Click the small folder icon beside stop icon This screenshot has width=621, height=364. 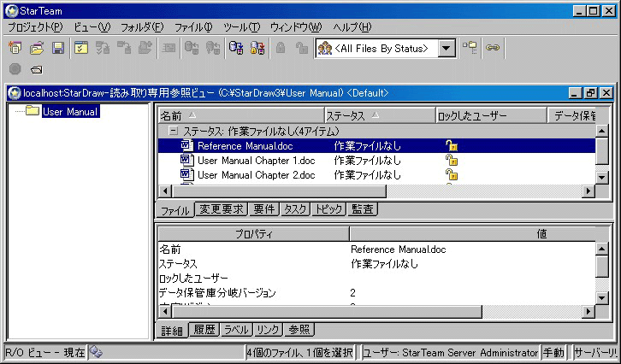37,70
